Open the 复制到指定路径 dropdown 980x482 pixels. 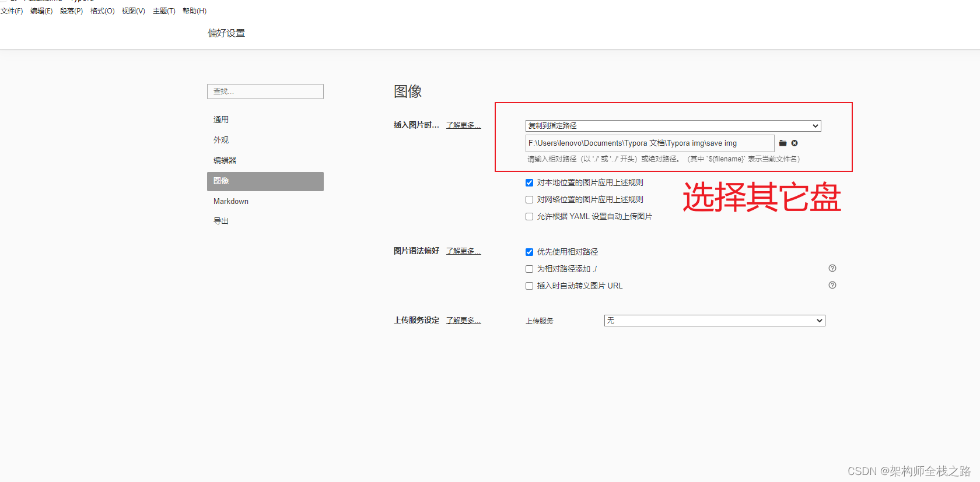point(673,126)
